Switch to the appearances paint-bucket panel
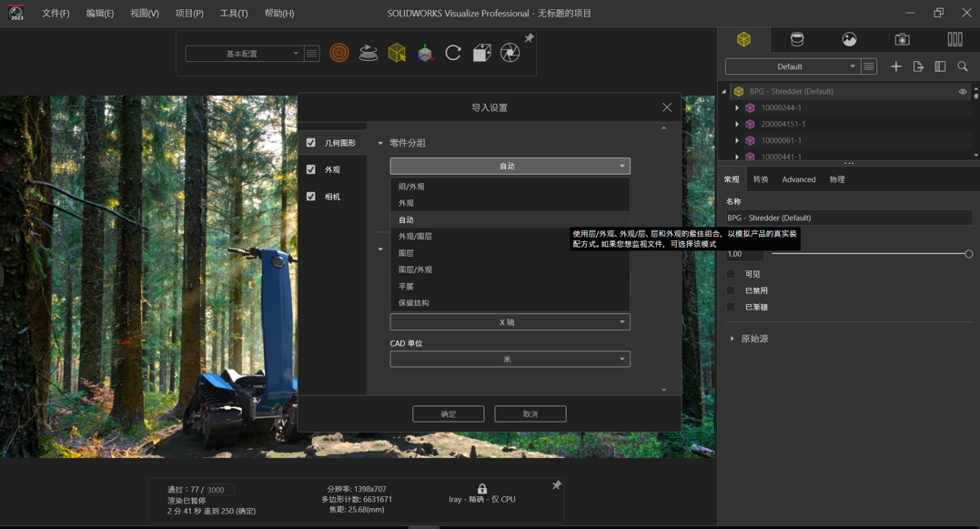 click(797, 39)
